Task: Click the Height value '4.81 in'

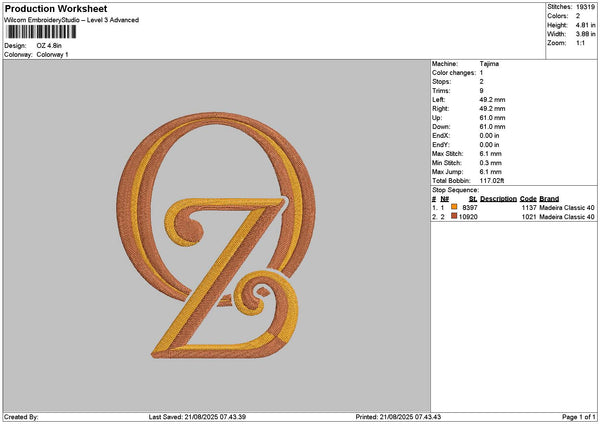Action: click(x=585, y=25)
